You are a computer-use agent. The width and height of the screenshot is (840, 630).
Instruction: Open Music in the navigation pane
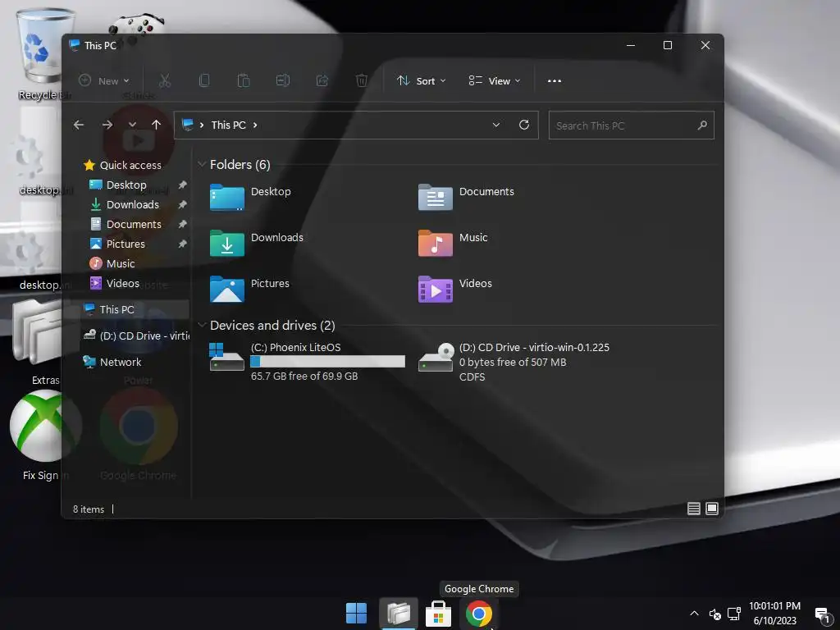121,263
